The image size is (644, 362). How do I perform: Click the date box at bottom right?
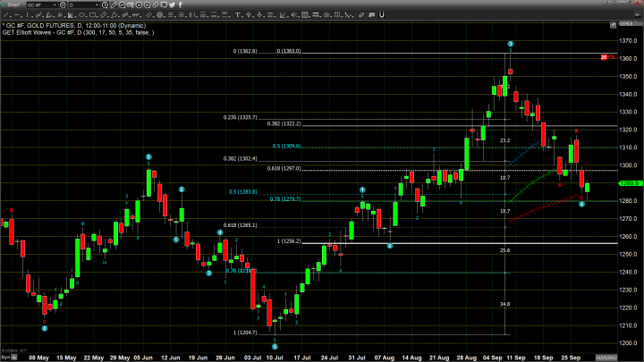626,357
